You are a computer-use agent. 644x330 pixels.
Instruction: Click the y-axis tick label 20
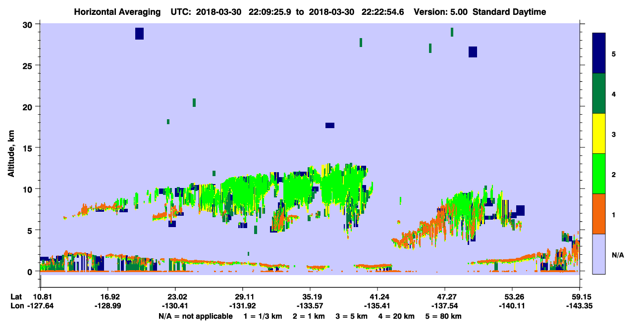pos(29,106)
